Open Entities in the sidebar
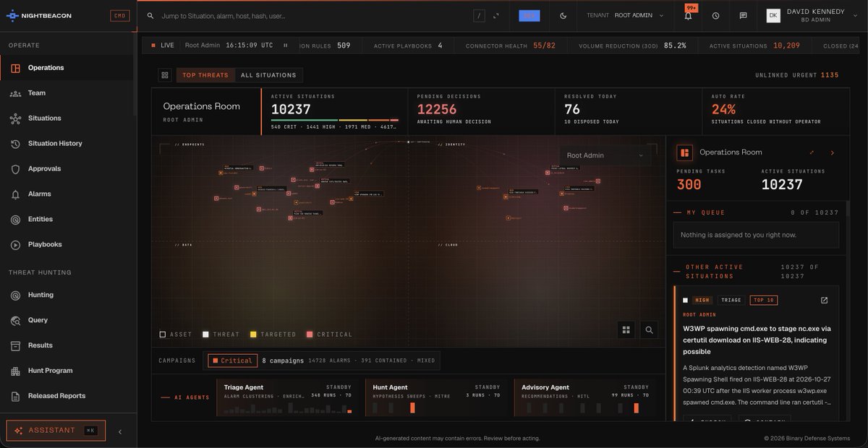 67,220
